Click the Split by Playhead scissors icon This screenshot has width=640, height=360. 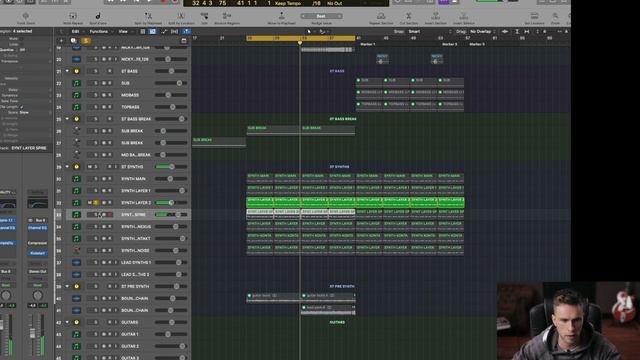(x=148, y=16)
